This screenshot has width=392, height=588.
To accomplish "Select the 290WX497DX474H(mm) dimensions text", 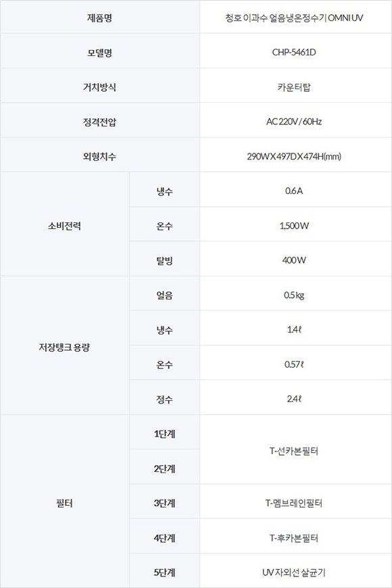I will pyautogui.click(x=294, y=156).
